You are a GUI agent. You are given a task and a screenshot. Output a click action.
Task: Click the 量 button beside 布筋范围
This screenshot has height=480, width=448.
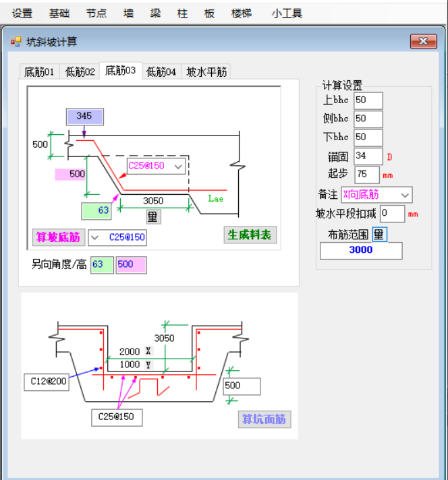pyautogui.click(x=380, y=235)
